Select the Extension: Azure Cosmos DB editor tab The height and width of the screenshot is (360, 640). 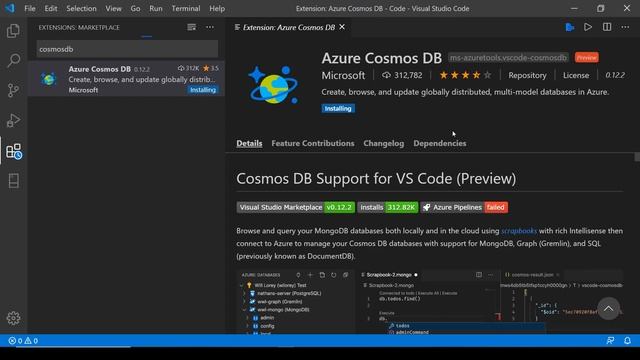pos(289,27)
